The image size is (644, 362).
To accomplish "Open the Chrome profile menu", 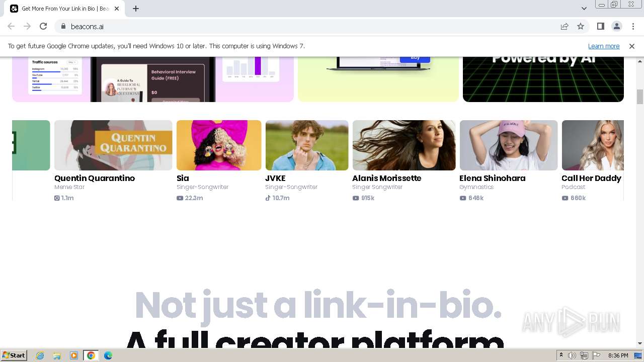I will [x=616, y=26].
